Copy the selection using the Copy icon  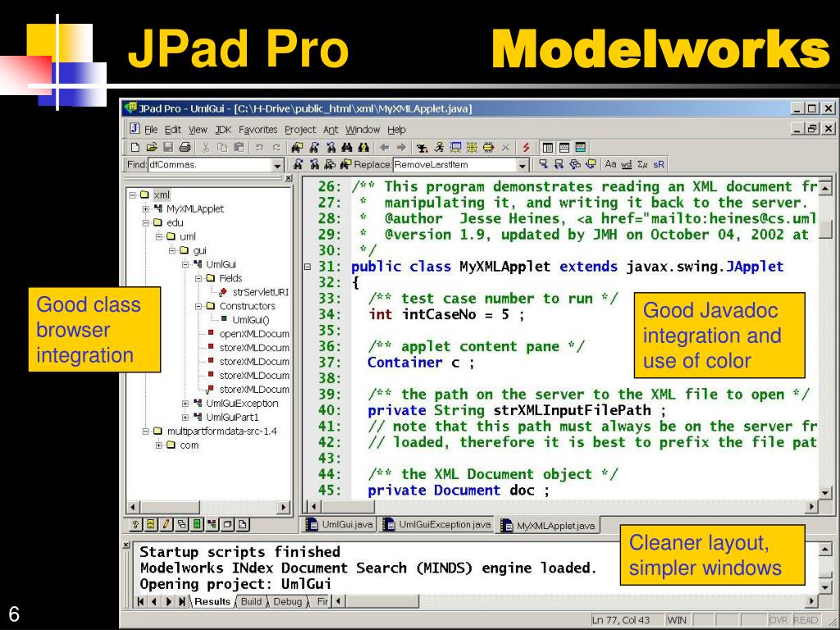pos(222,148)
